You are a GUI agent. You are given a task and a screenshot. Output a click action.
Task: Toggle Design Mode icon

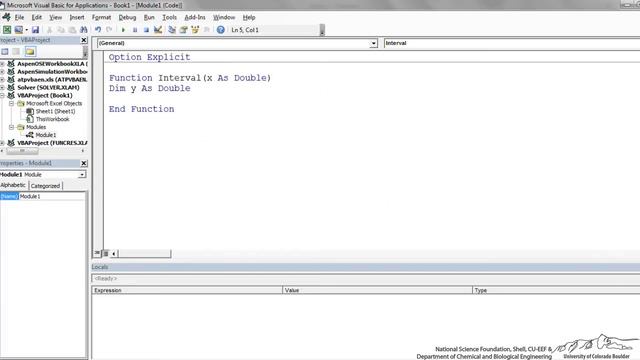(x=158, y=30)
